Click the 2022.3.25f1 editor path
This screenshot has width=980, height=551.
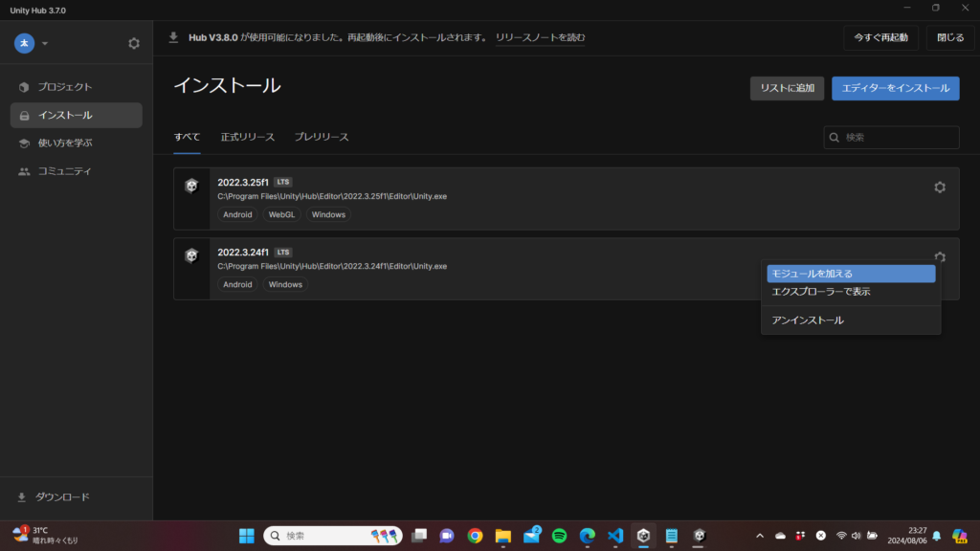click(332, 196)
